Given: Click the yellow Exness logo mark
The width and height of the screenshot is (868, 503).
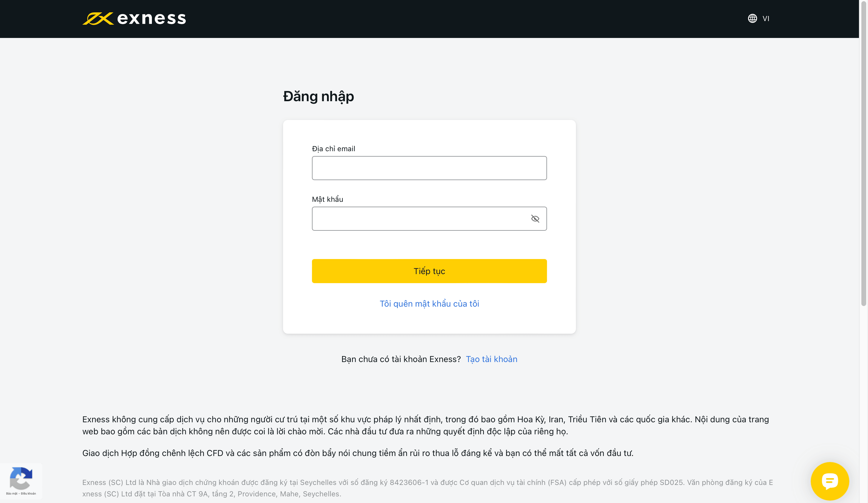Looking at the screenshot, I should (97, 19).
